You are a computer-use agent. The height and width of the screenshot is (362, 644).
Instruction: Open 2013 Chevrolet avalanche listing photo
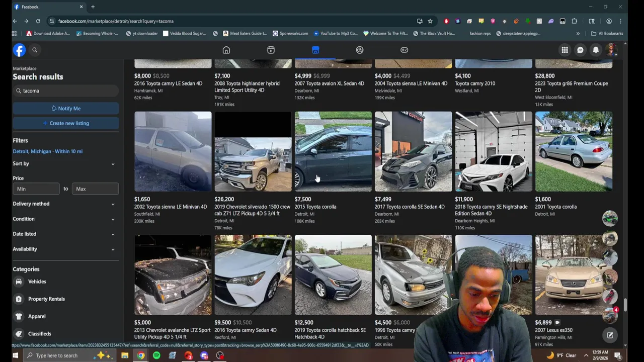tap(173, 275)
